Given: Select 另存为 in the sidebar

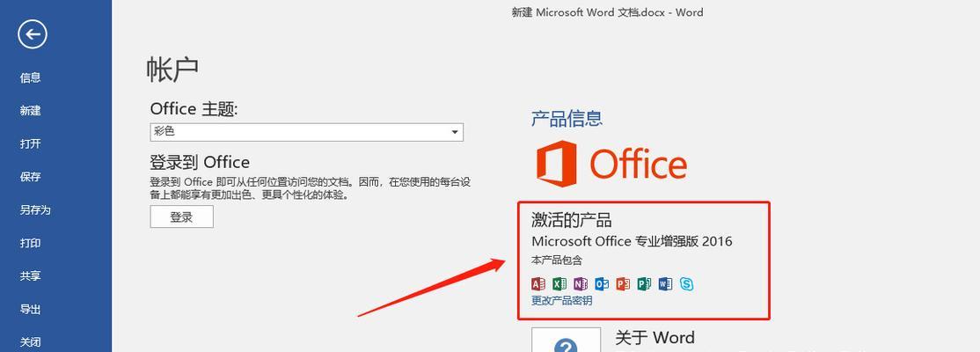Looking at the screenshot, I should coord(35,210).
